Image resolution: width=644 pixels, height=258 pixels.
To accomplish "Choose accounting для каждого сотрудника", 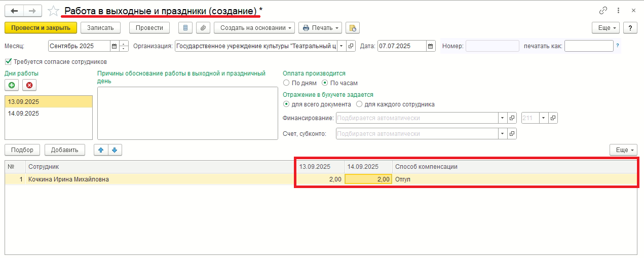I will click(x=359, y=104).
